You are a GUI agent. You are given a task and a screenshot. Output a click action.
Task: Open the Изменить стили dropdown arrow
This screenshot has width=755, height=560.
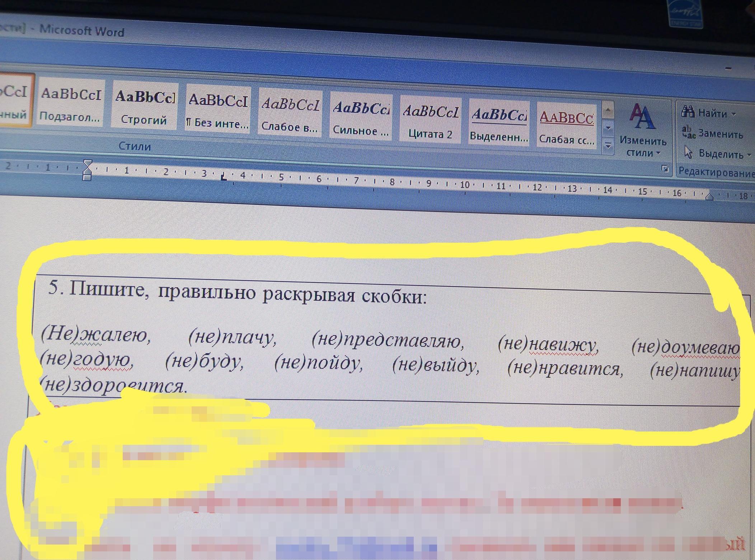pos(658,153)
